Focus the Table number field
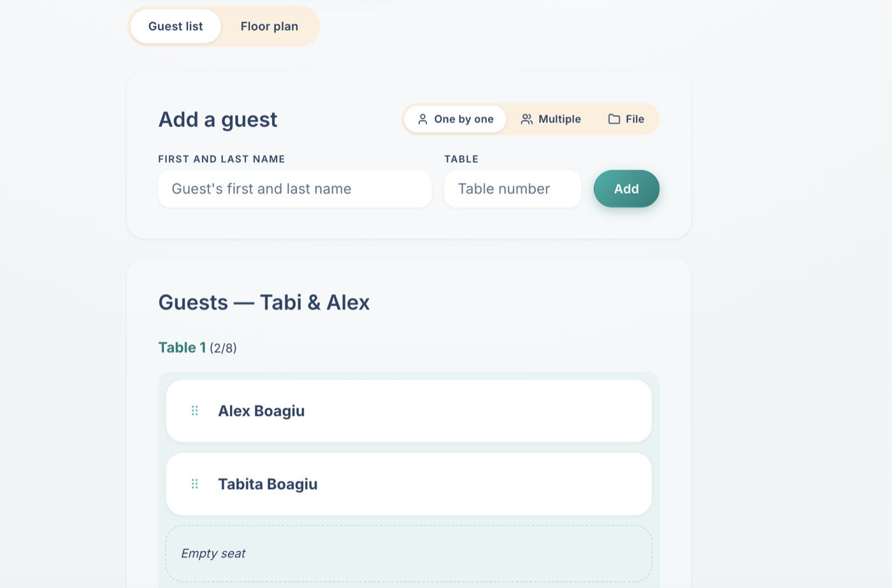 (x=512, y=189)
